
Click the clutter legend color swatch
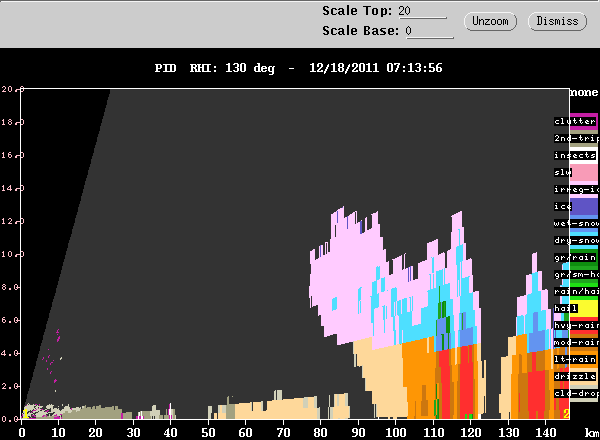tap(584, 121)
